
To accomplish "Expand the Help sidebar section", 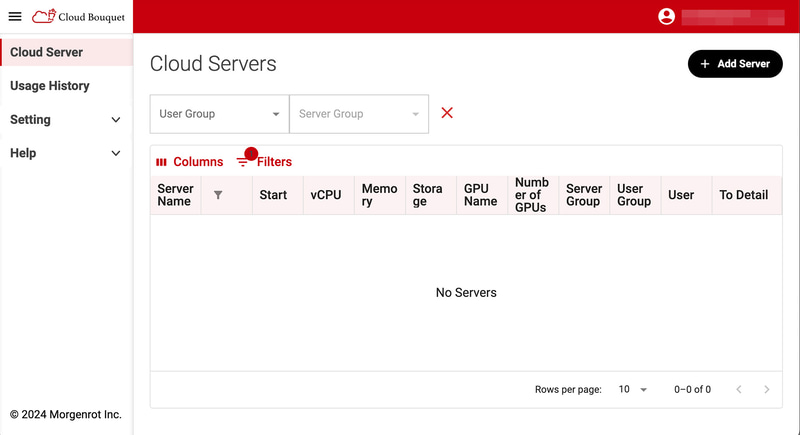I will 66,153.
